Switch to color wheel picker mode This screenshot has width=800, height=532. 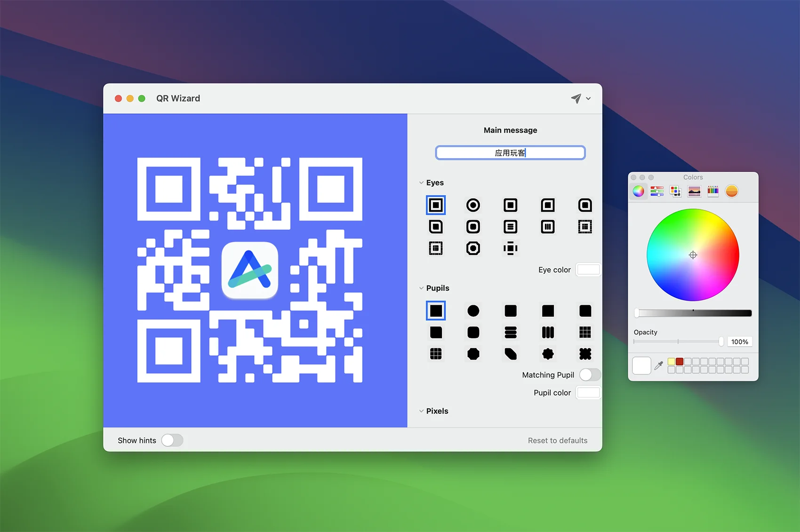pyautogui.click(x=638, y=191)
